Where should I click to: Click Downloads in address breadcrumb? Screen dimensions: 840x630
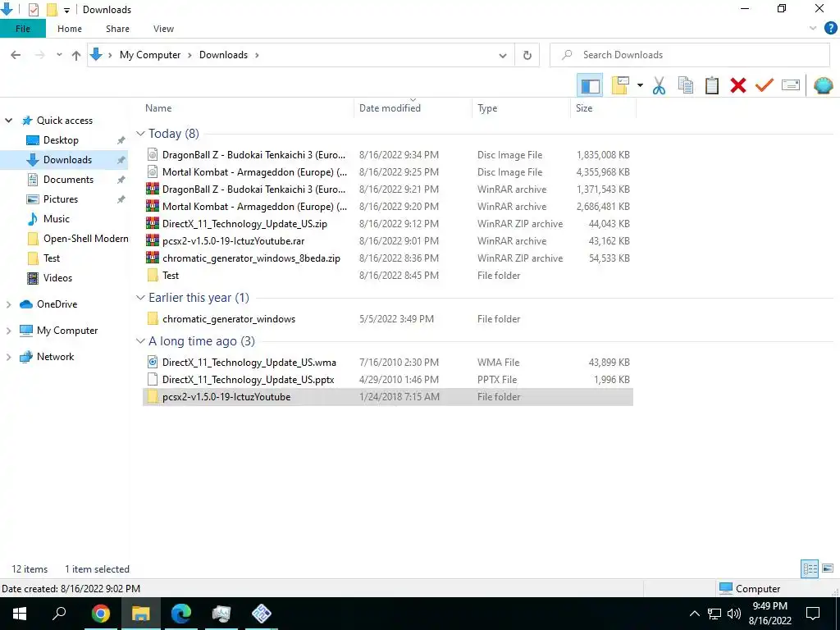pyautogui.click(x=223, y=55)
